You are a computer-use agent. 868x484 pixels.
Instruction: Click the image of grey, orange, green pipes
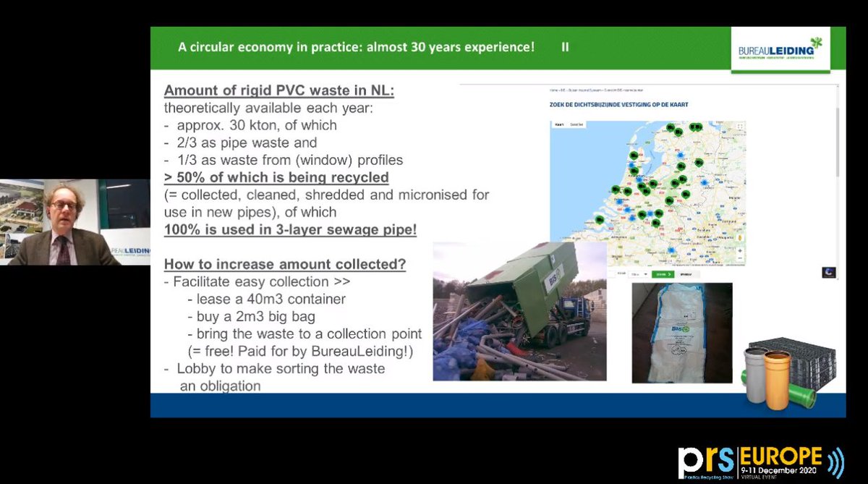click(779, 380)
